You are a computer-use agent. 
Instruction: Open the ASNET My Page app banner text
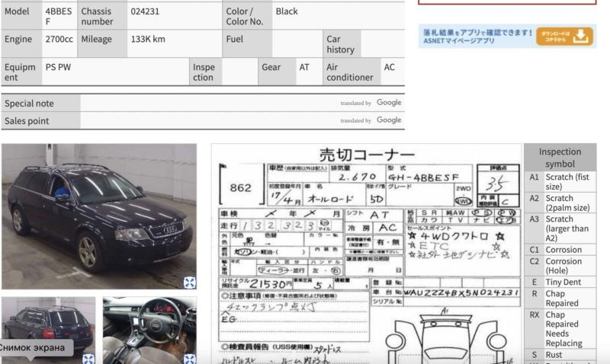pos(476,37)
